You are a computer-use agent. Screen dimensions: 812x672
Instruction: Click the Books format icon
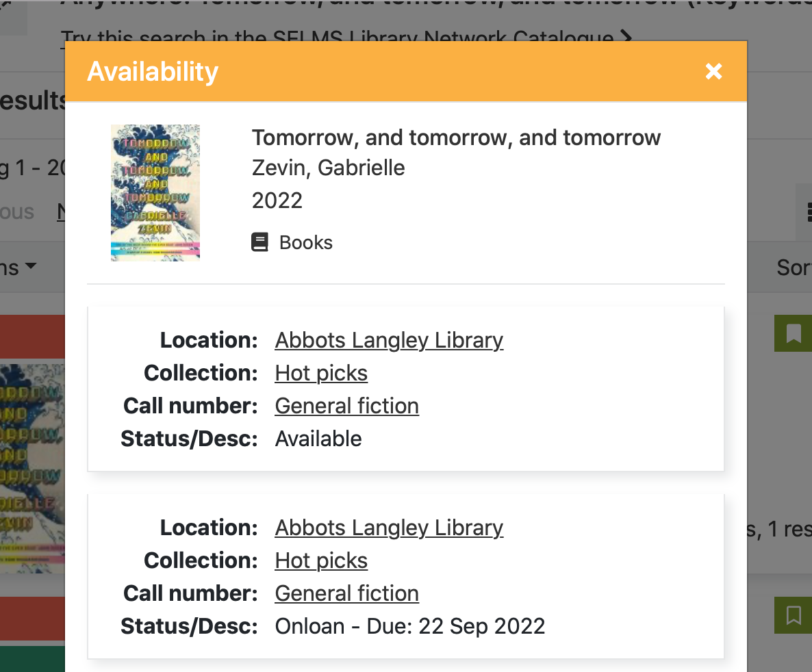point(260,242)
